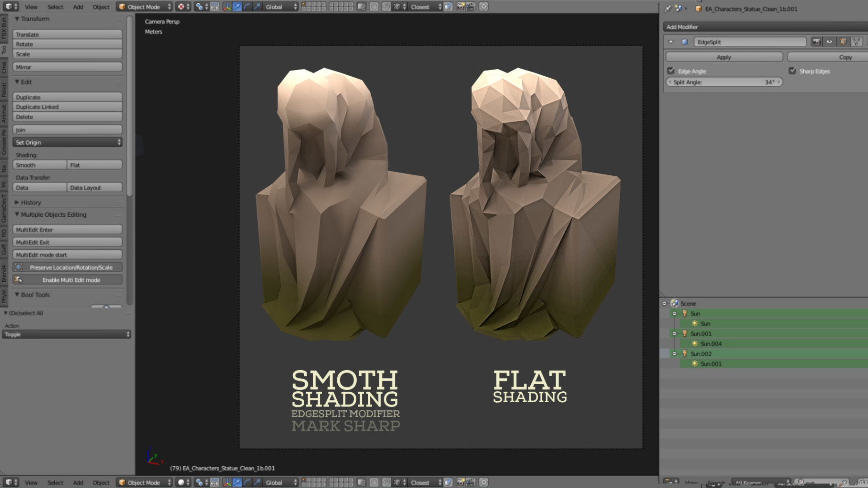Viewport: 868px width, 488px height.
Task: Click the Apply modifier button
Action: click(x=724, y=57)
